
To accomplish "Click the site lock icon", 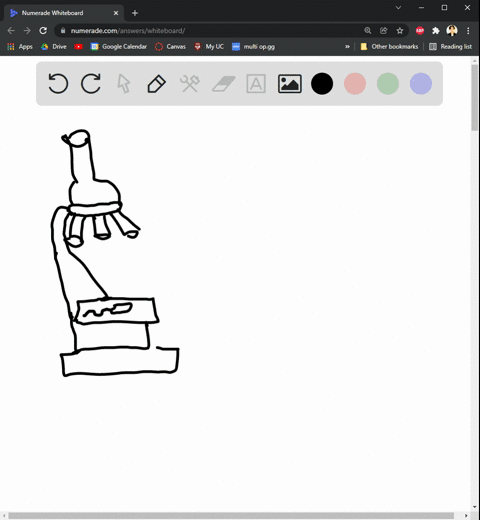I will (x=63, y=31).
